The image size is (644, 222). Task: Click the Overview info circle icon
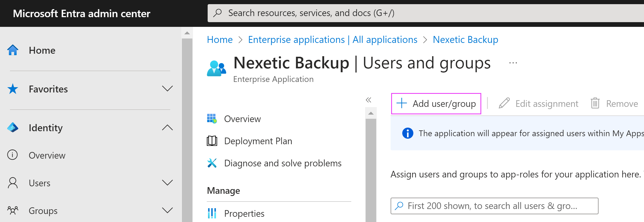[12, 155]
